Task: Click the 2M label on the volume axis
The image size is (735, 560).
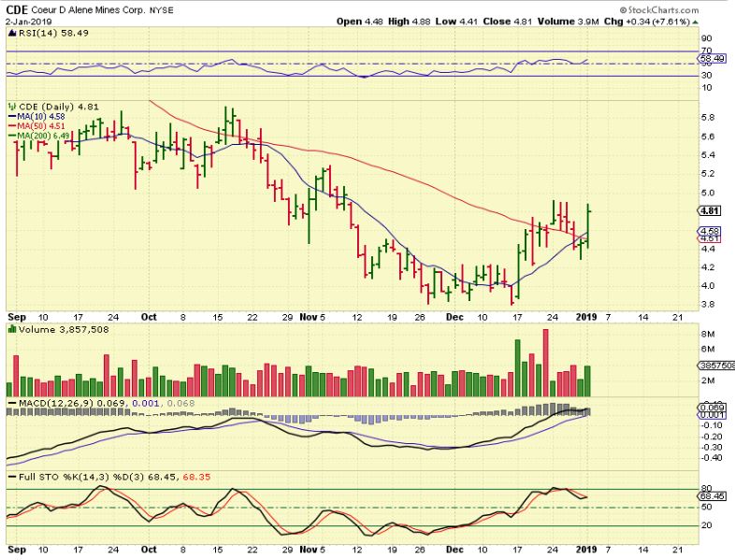Action: coord(708,381)
